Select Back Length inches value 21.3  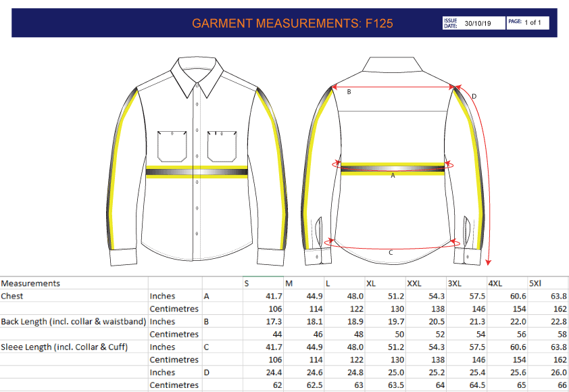(477, 321)
